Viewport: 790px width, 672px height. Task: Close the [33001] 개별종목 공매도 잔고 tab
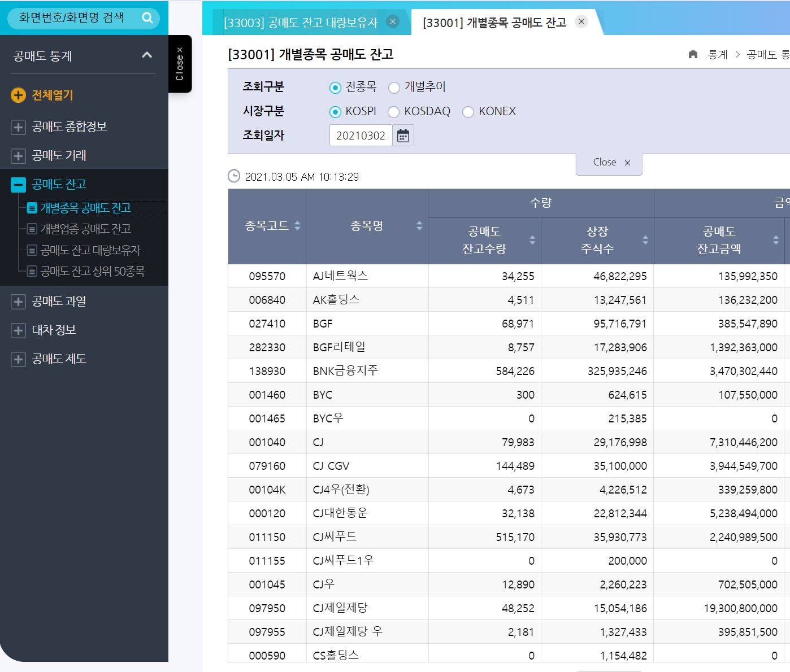pyautogui.click(x=581, y=21)
